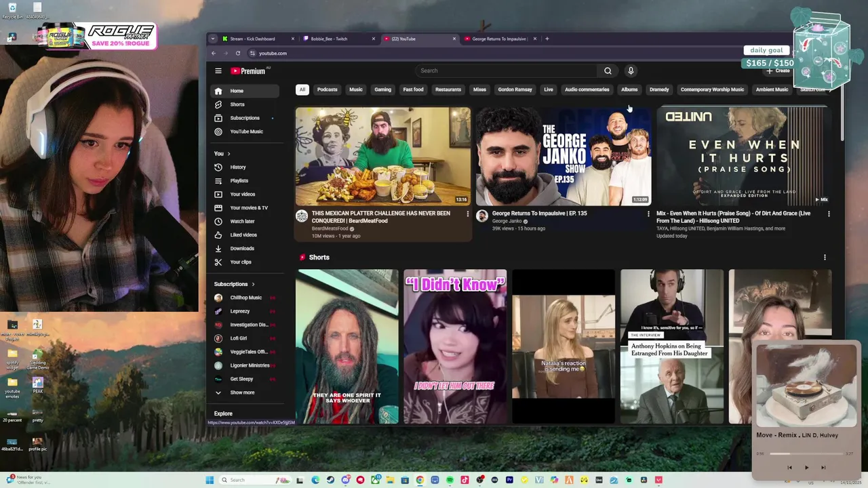This screenshot has height=488, width=868.
Task: Select the Contemporary Worship Music chip
Action: pyautogui.click(x=712, y=89)
